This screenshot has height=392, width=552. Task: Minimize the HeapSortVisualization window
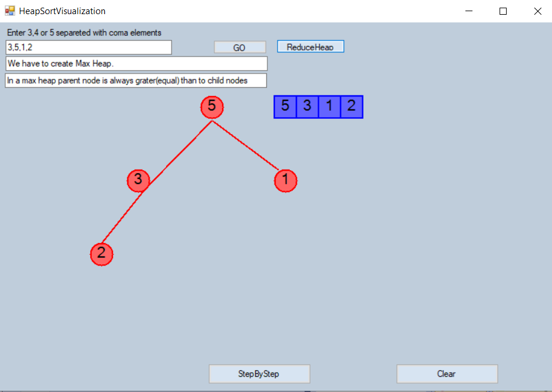click(x=468, y=11)
